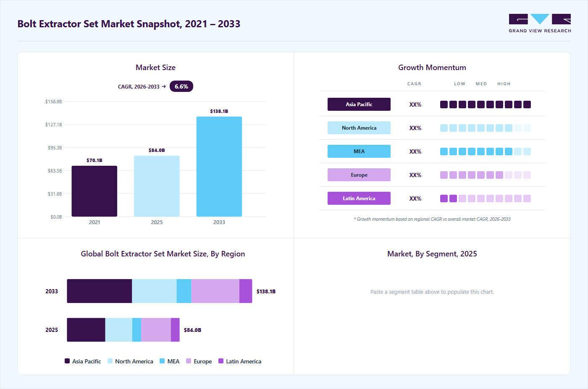Click the 'Market Size' heading

(x=155, y=68)
